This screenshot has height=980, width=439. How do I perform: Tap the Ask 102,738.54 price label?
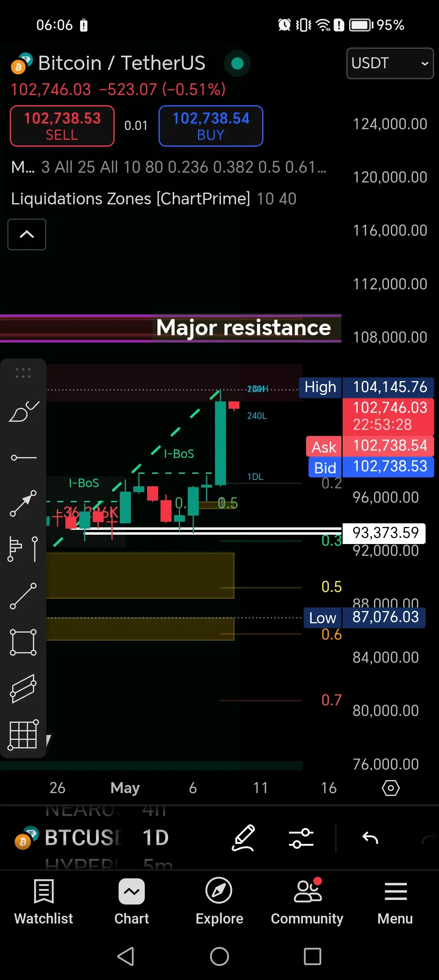(370, 446)
